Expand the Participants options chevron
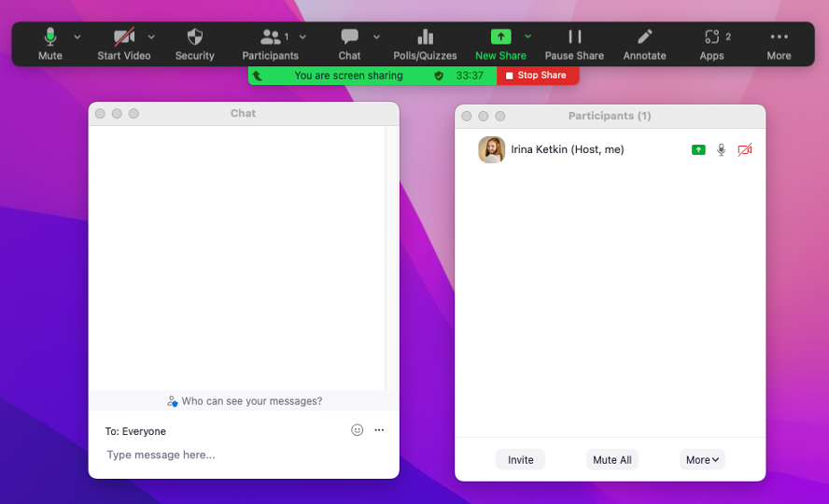Screen dimensions: 829x504 click(302, 37)
